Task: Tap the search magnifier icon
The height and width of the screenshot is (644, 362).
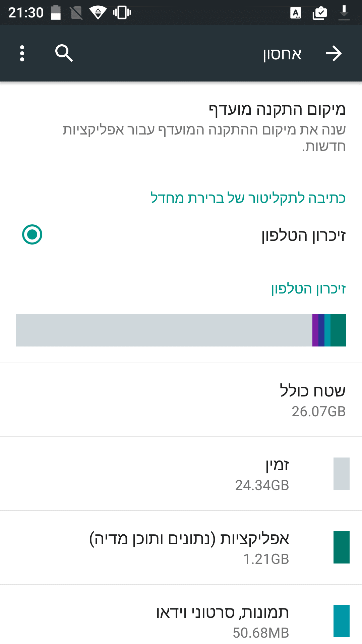Action: (x=64, y=53)
